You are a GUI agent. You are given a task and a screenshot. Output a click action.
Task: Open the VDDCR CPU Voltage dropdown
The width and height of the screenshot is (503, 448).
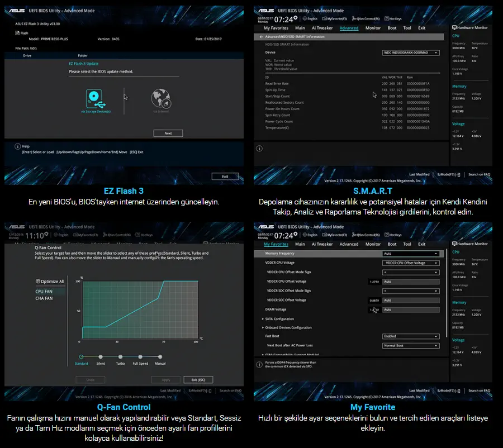pos(411,263)
